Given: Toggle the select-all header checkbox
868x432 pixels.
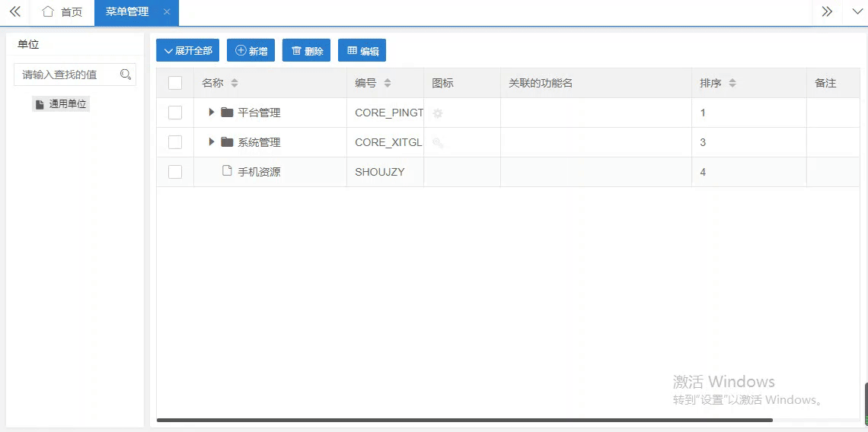Looking at the screenshot, I should pyautogui.click(x=175, y=83).
